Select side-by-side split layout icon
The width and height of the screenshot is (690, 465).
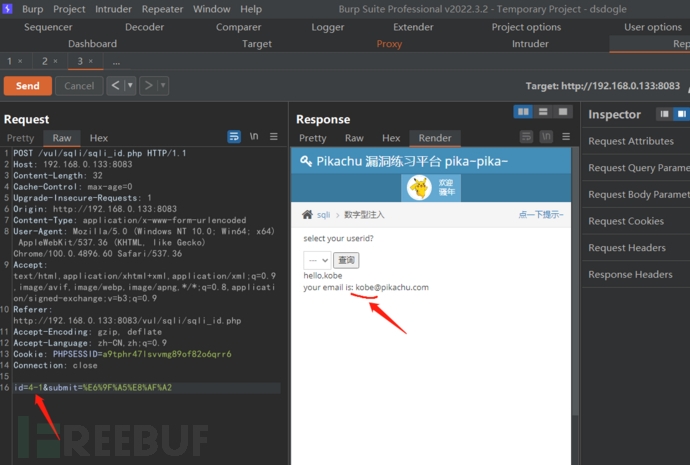pos(523,112)
